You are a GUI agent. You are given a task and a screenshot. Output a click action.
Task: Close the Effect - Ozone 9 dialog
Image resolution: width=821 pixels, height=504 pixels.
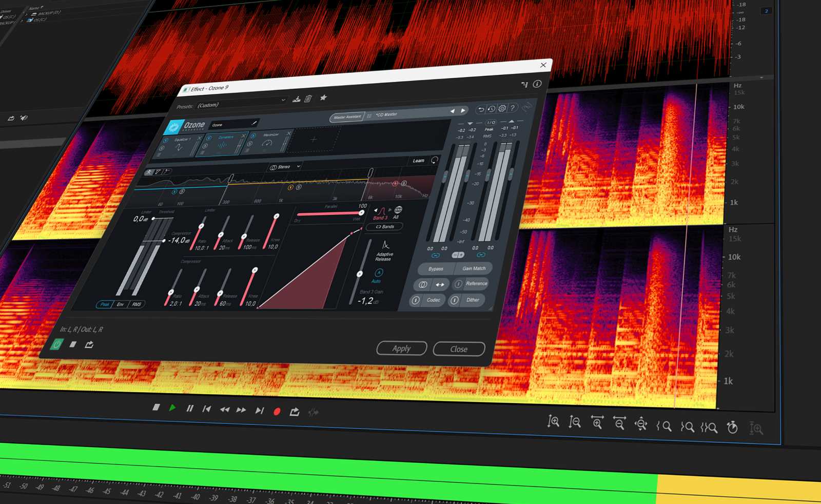coord(459,348)
